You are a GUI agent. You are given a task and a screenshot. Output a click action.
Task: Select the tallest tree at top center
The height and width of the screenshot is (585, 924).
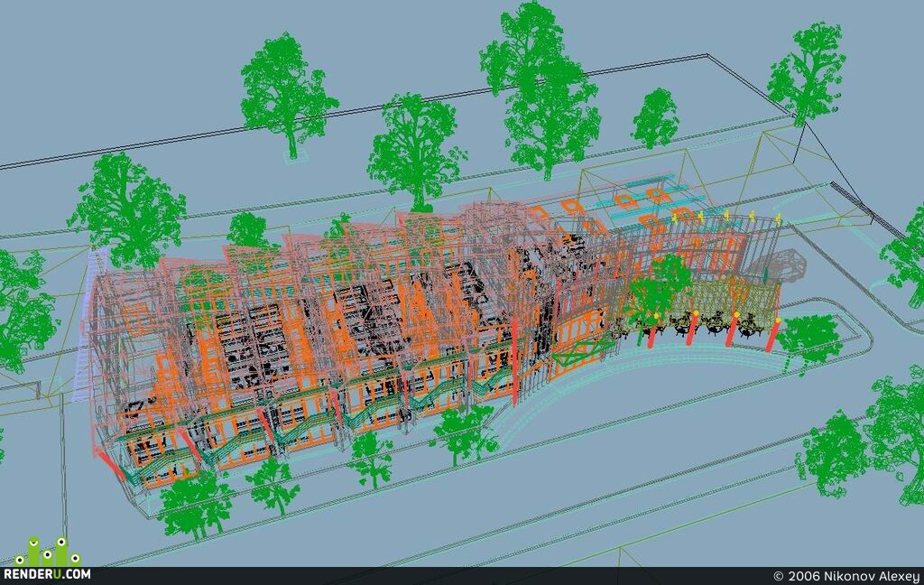[540, 88]
